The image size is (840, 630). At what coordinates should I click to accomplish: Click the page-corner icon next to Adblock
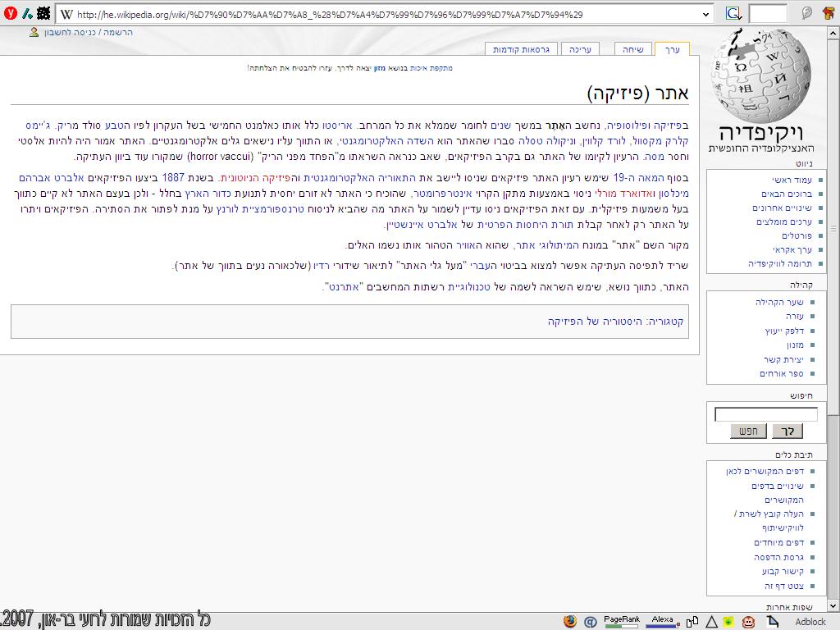[773, 622]
